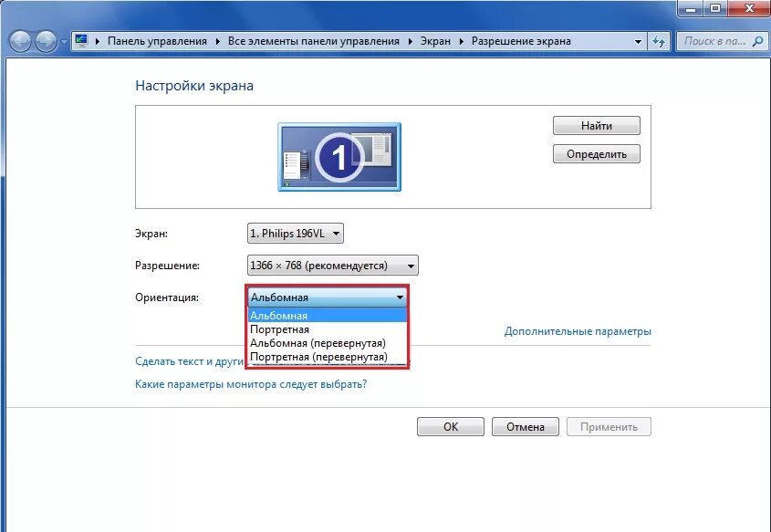Select monitor 1 thumbnail
Viewport: 771px width, 532px height.
[339, 157]
